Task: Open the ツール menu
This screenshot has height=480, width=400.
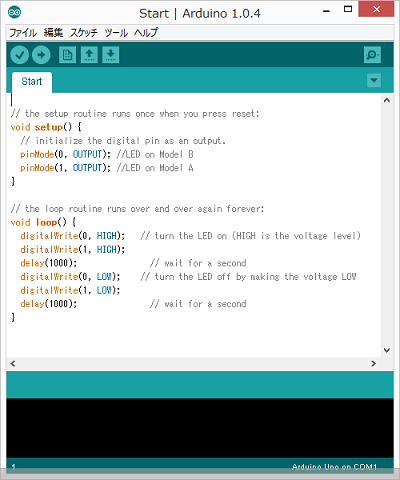Action: tap(116, 33)
